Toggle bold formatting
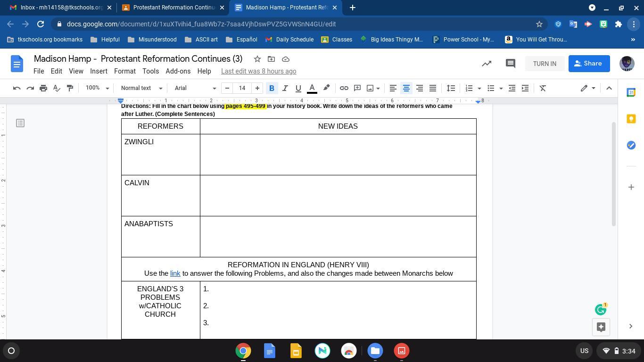644x362 pixels. click(x=272, y=88)
